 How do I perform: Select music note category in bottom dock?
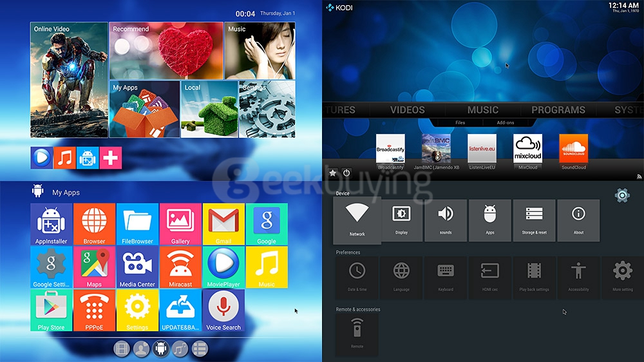pyautogui.click(x=180, y=349)
